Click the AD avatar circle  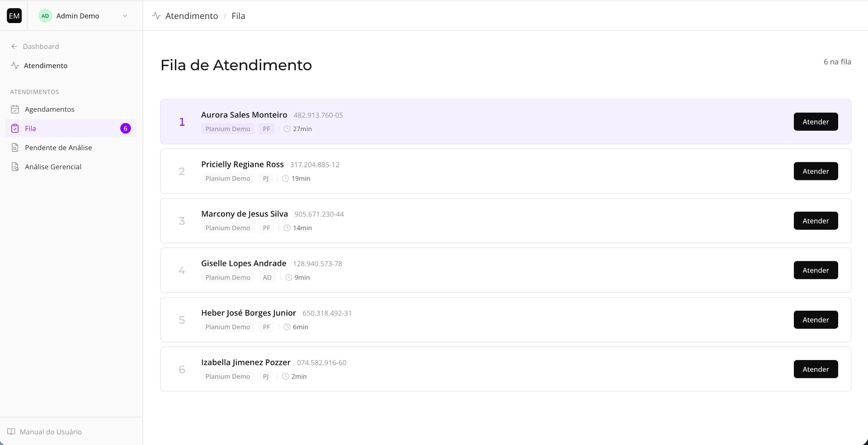click(45, 16)
